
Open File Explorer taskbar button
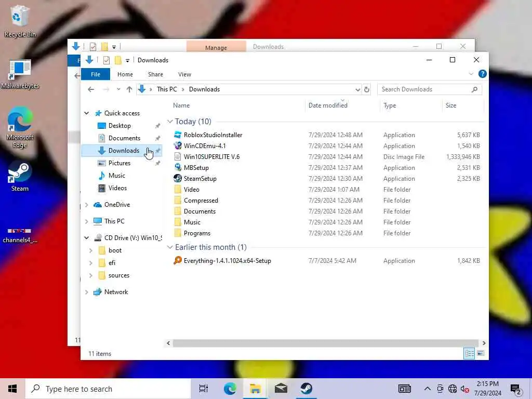[255, 389]
